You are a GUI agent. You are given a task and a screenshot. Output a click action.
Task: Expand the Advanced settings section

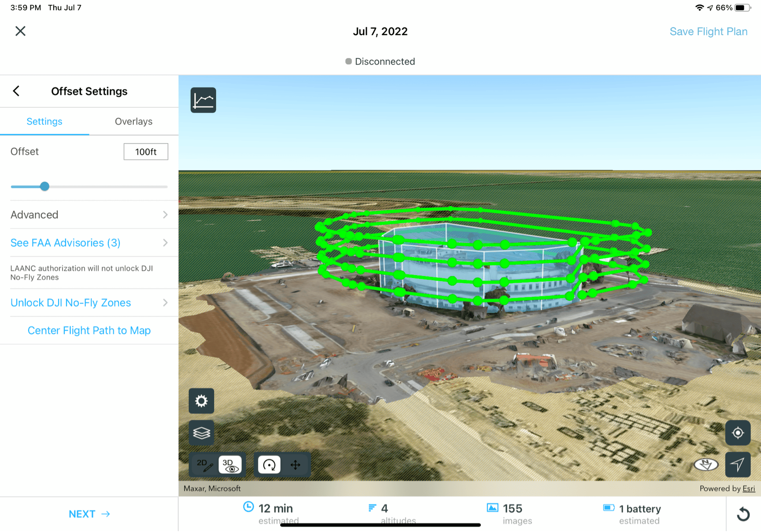pyautogui.click(x=89, y=215)
